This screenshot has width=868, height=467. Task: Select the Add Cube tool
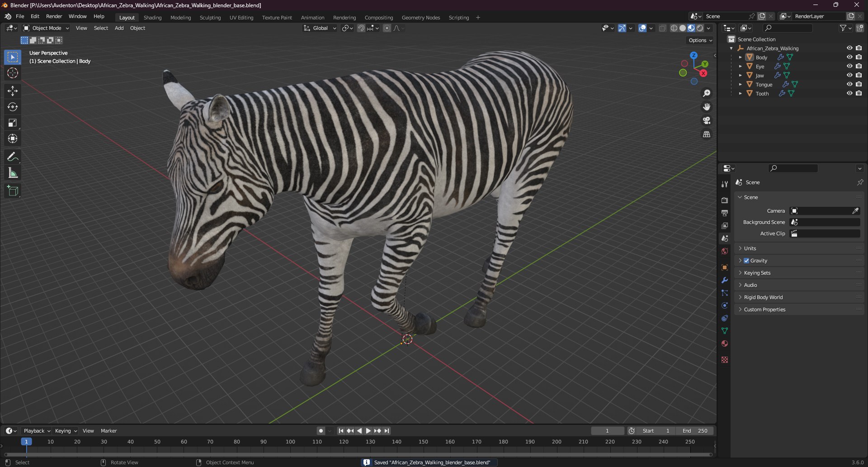tap(13, 191)
